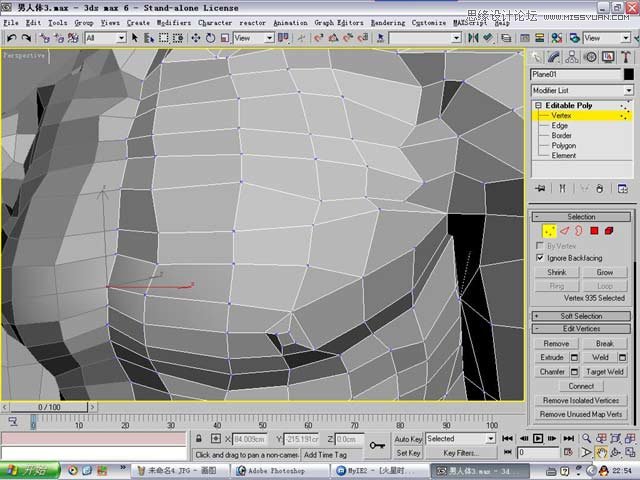
Task: Select the Edge sub-object icon in Selection
Action: coord(564,231)
